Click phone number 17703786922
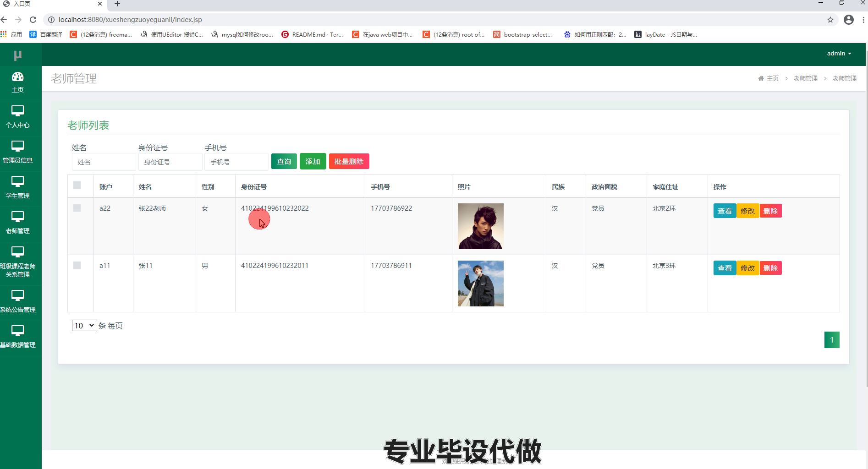868x469 pixels. point(391,208)
